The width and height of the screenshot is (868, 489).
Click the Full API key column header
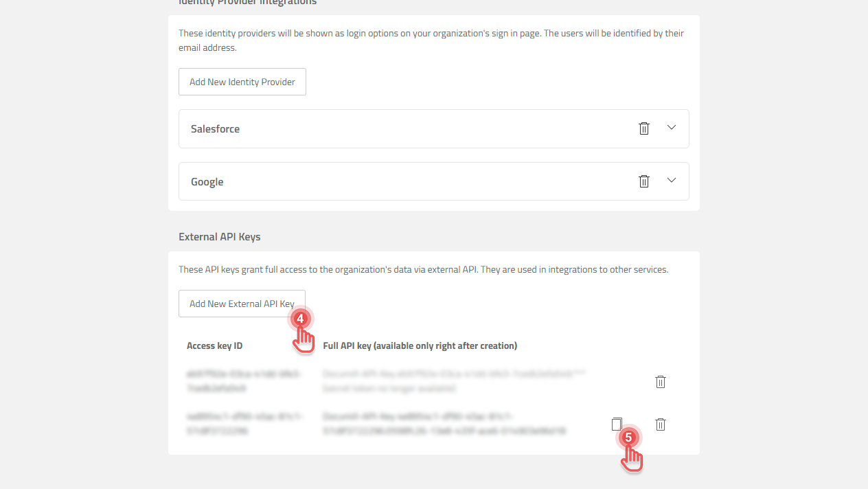click(x=420, y=345)
